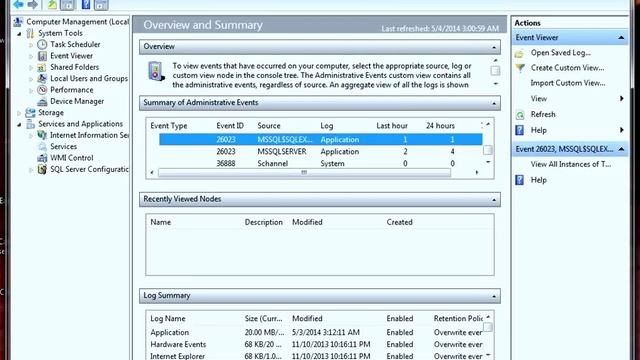Open the Help submenu arrow in Event Viewer actions

click(621, 130)
